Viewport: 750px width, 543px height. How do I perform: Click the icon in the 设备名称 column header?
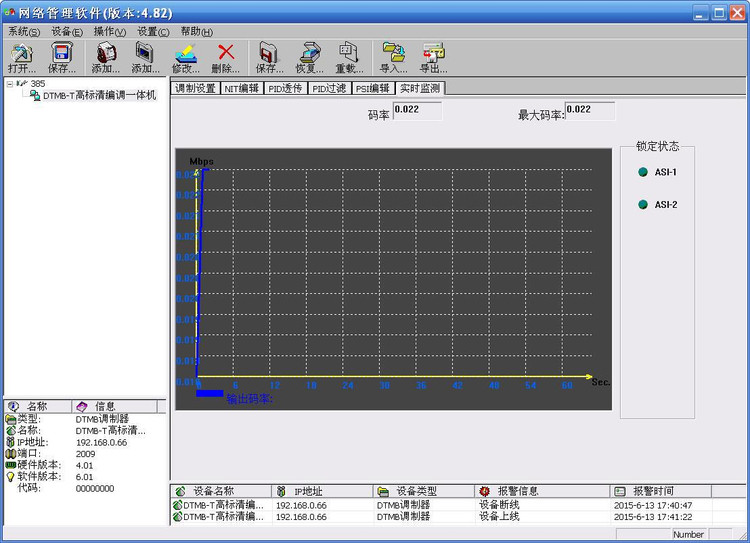coord(180,491)
